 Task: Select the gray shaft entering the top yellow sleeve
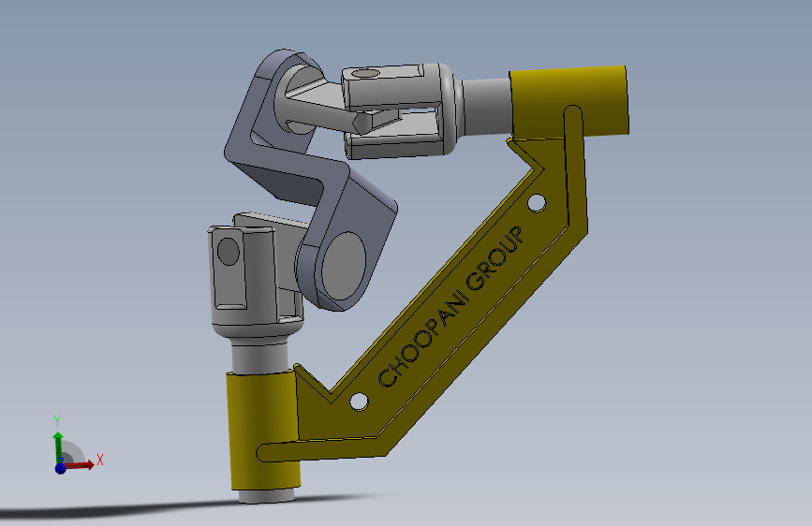point(487,108)
